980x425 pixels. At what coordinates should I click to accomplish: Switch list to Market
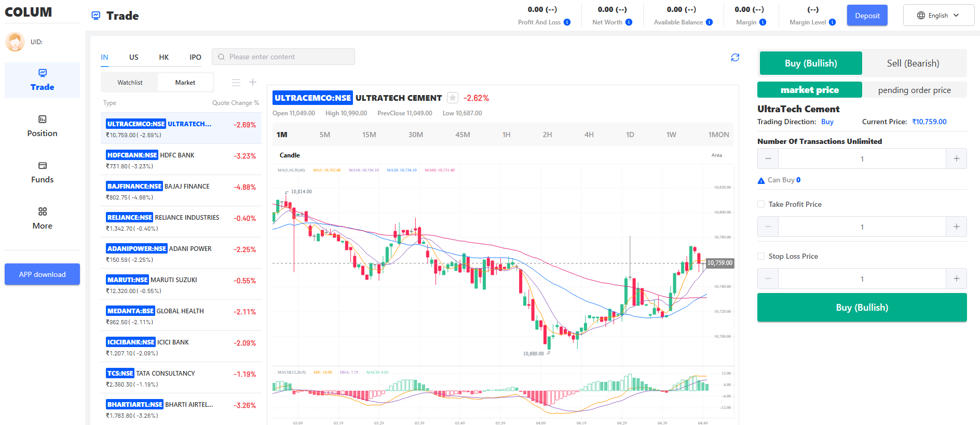point(185,83)
